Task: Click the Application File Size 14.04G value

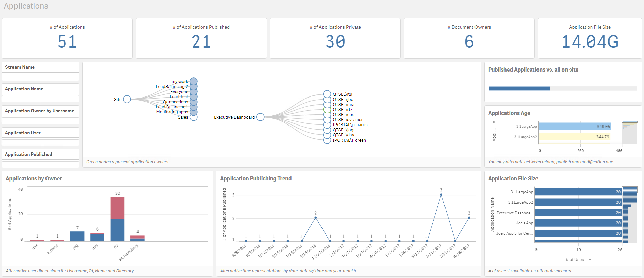Action: [x=590, y=42]
